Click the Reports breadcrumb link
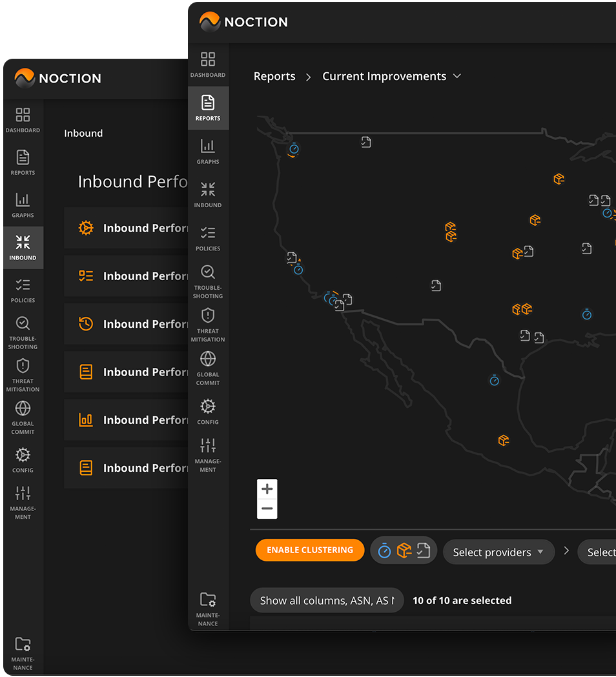The height and width of the screenshot is (677, 616). tap(274, 76)
